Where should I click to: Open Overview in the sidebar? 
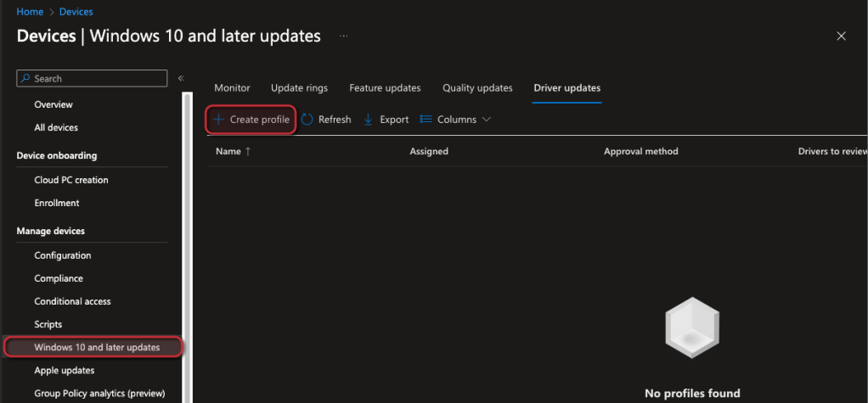pos(54,104)
